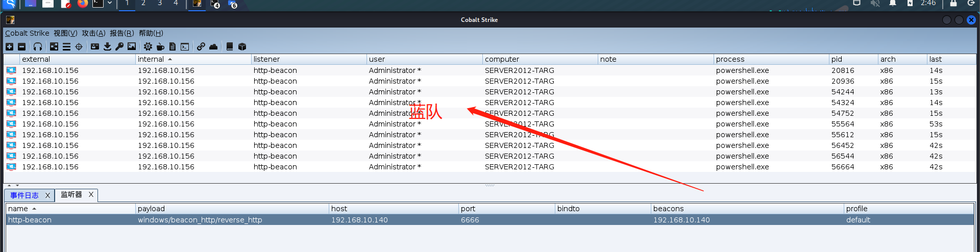Open the About cube icon

coord(242,47)
